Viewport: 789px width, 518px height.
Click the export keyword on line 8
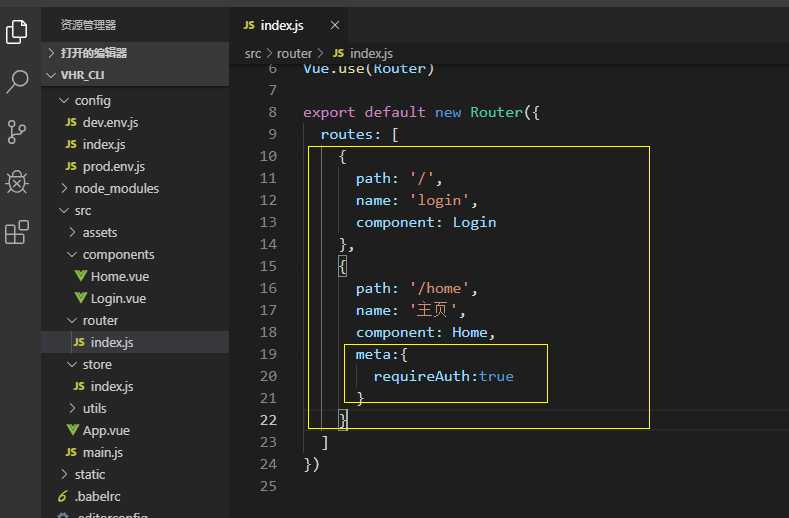(329, 112)
